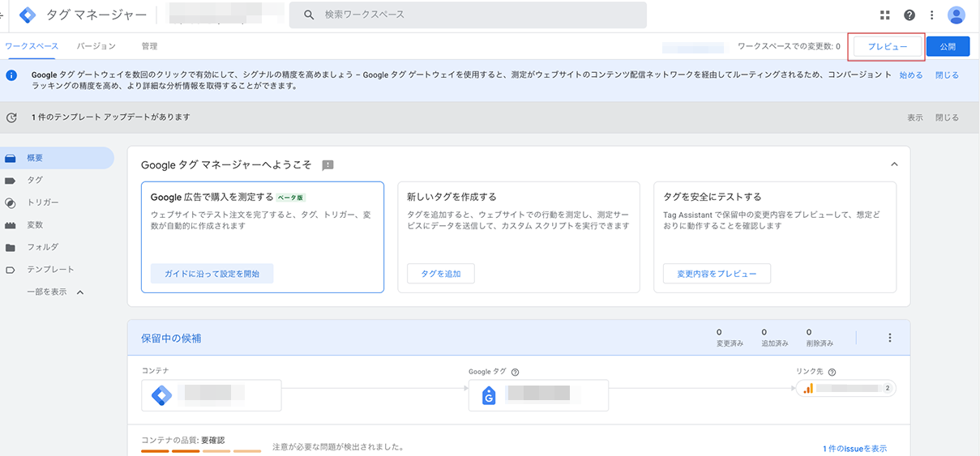Viewport: 980px width, 456px height.
Task: Click the 変更済み count
Action: click(730, 338)
